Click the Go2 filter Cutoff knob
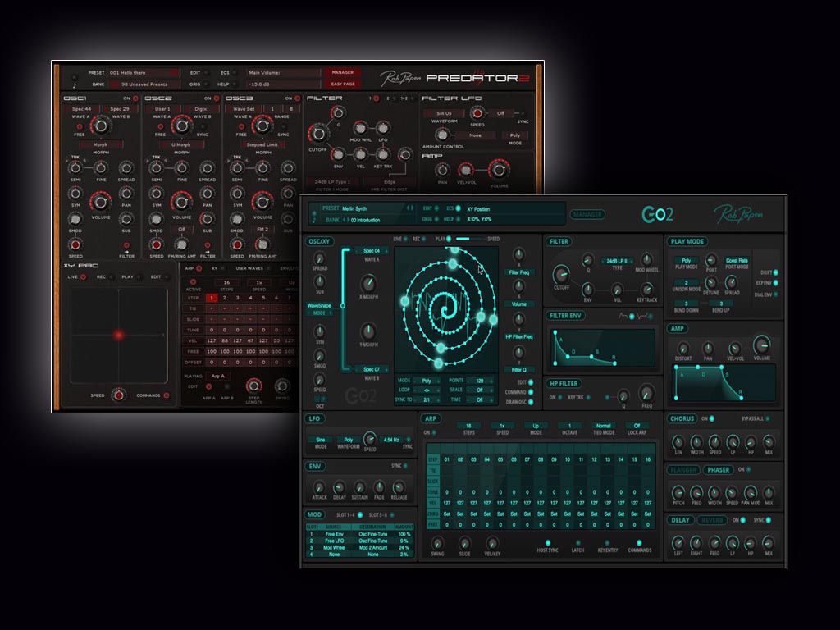This screenshot has width=840, height=630. 562,275
